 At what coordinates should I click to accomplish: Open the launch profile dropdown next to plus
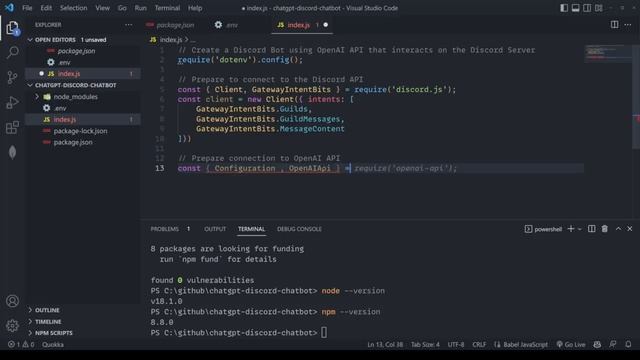[x=580, y=229]
